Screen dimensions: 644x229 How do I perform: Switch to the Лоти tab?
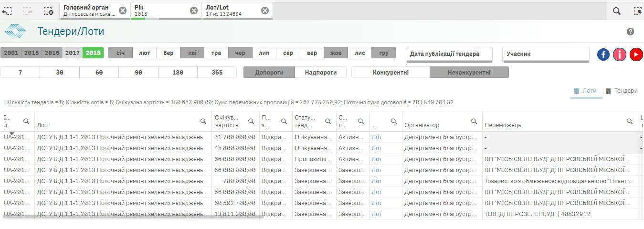[586, 91]
